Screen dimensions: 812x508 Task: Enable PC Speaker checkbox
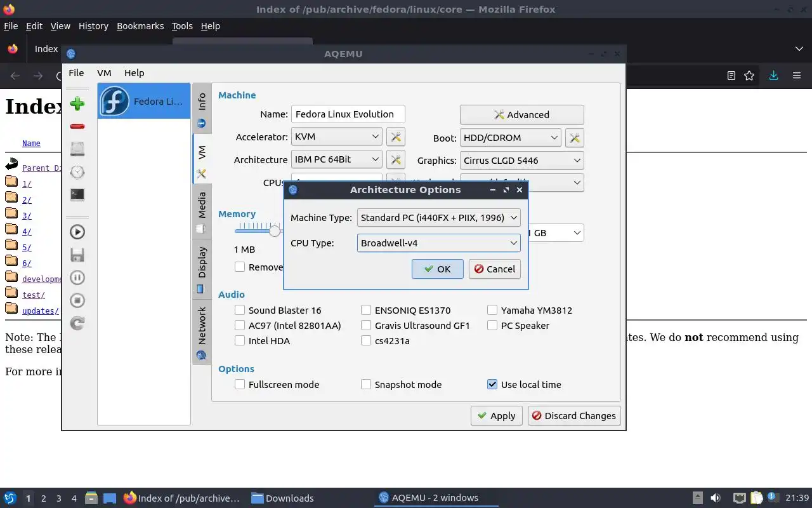[492, 325]
